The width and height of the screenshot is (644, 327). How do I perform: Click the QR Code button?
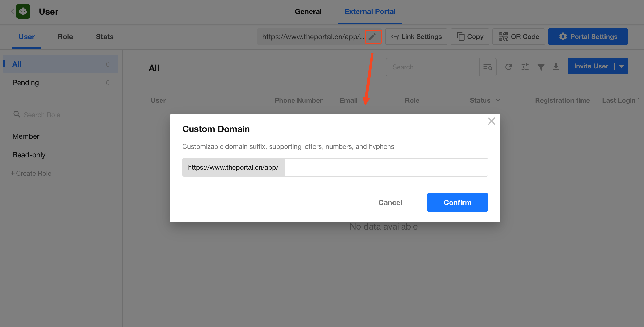(x=519, y=37)
